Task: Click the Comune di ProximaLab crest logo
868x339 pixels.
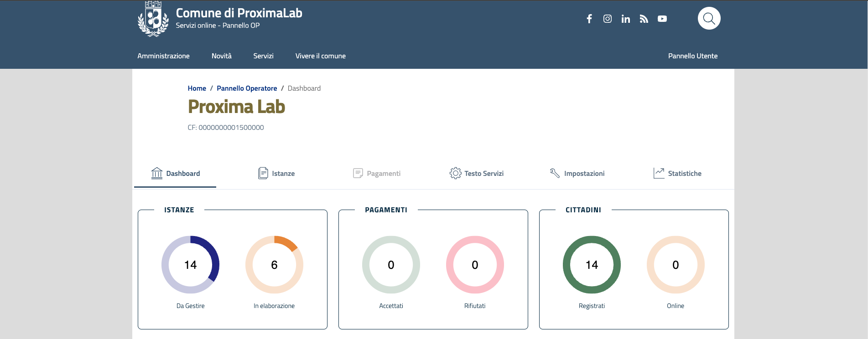Action: pos(153,19)
